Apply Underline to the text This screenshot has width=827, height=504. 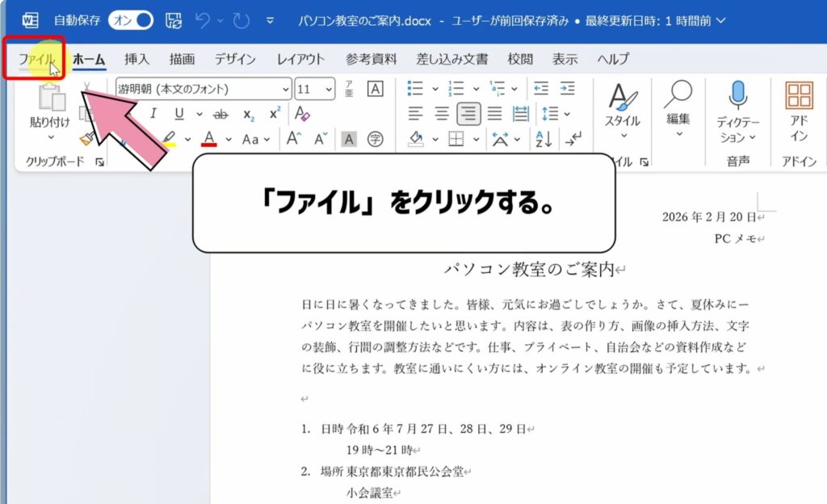pos(179,111)
